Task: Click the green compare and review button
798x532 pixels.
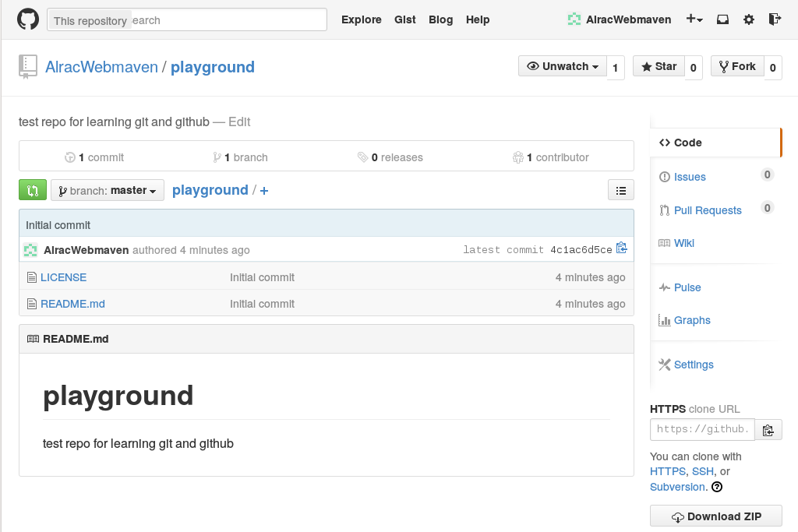Action: (x=33, y=190)
